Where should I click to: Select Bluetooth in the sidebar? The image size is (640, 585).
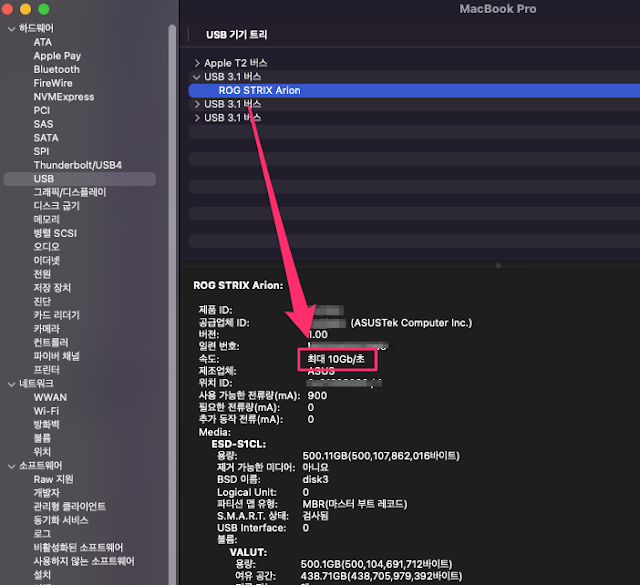[57, 69]
